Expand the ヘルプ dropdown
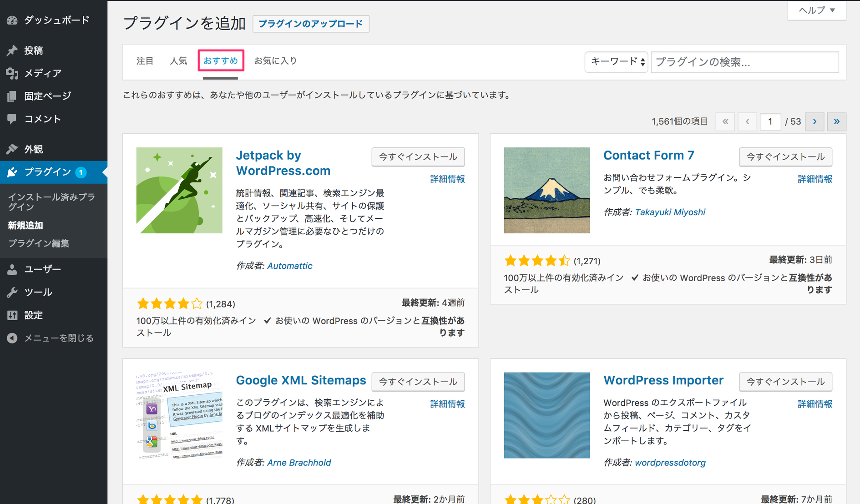 point(817,10)
